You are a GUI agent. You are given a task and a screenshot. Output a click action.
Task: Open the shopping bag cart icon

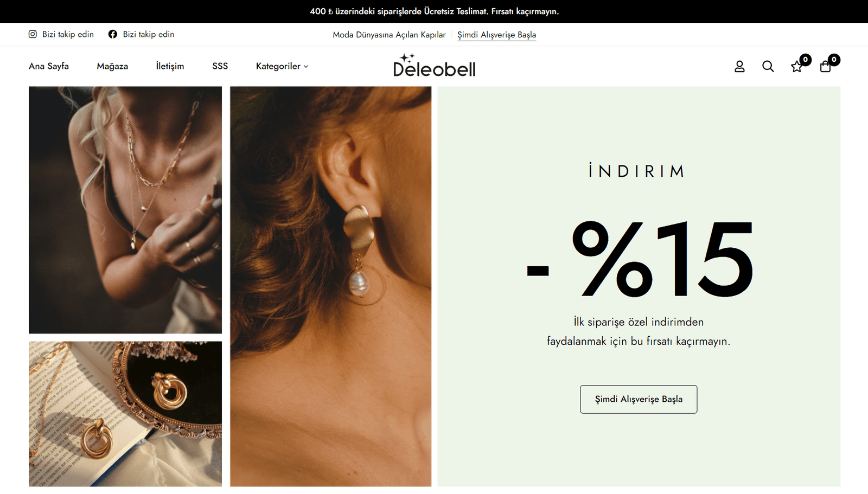click(x=825, y=67)
